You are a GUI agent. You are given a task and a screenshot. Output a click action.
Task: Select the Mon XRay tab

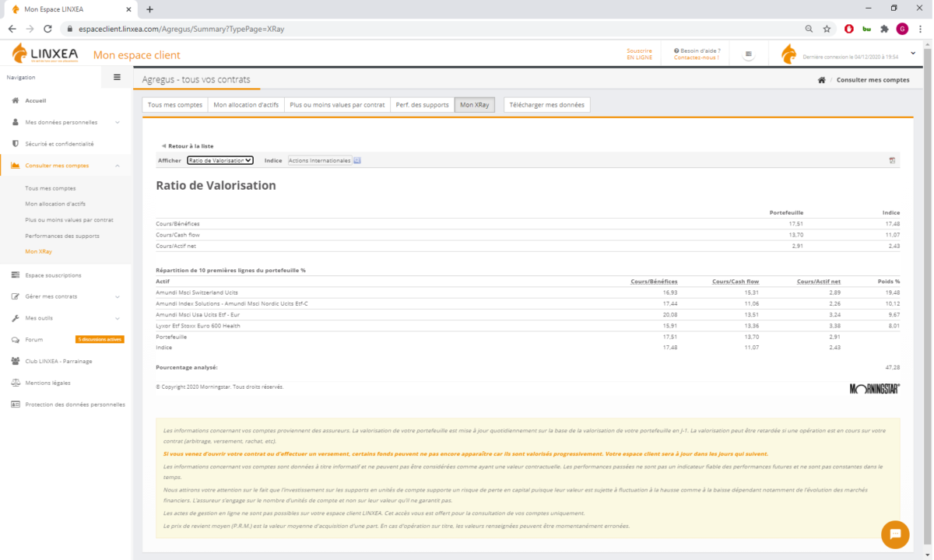[x=474, y=105]
